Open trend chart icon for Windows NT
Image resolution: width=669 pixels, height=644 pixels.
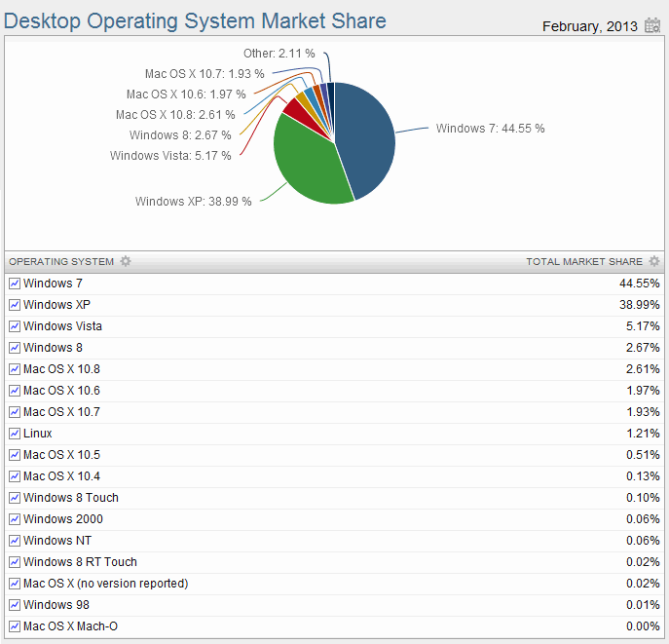click(15, 541)
